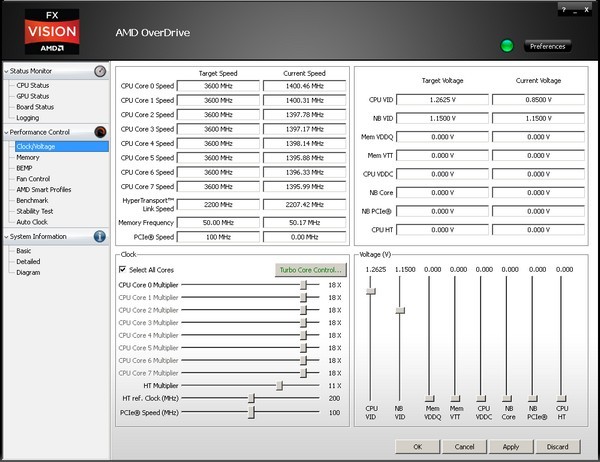
Task: Click the AMD FX Vision logo
Action: click(51, 33)
